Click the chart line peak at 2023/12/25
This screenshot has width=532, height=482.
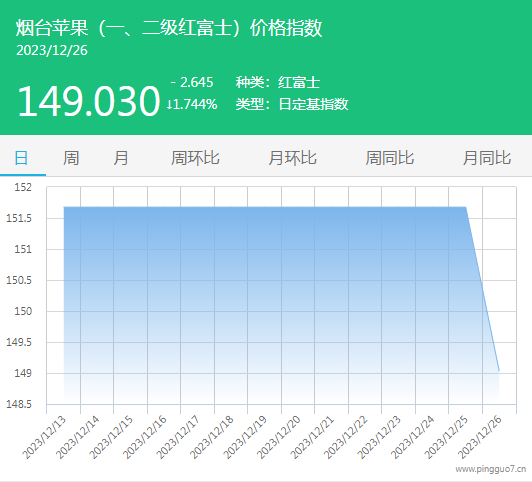click(466, 207)
